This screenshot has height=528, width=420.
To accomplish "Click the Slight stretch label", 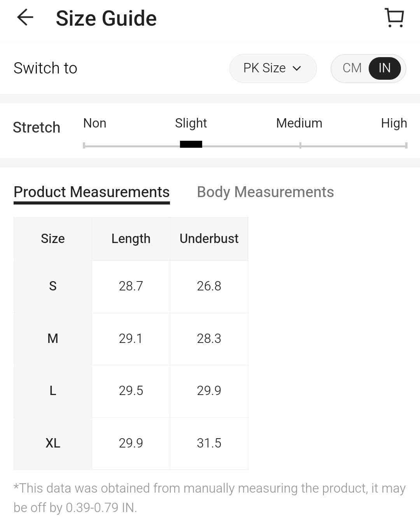I will (191, 123).
